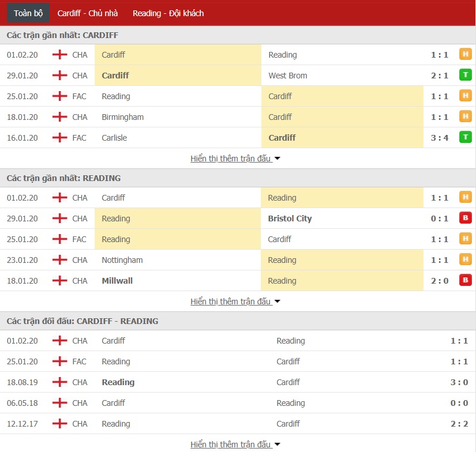Click the 3 : 0 score in head-to-head 18.08.19
Viewport: 476px width, 452px height.
459,382
